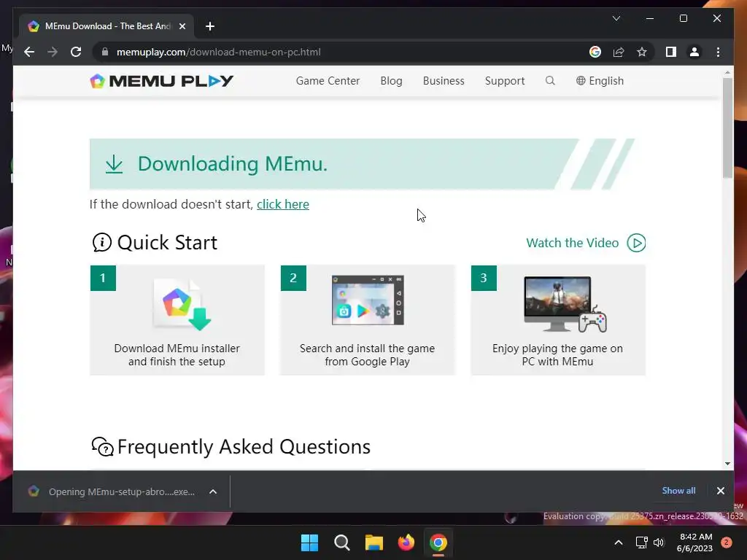
Task: Open the Blog menu item
Action: click(x=391, y=81)
